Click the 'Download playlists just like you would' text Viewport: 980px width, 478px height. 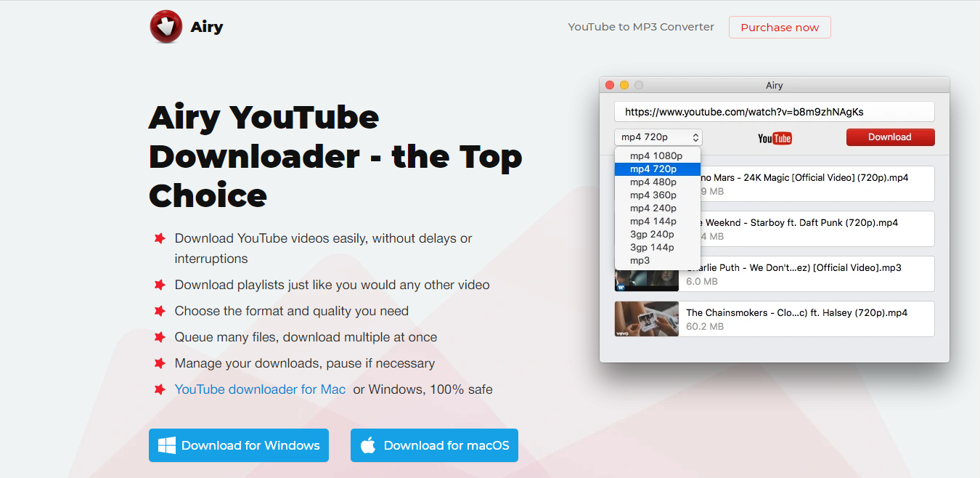[332, 285]
